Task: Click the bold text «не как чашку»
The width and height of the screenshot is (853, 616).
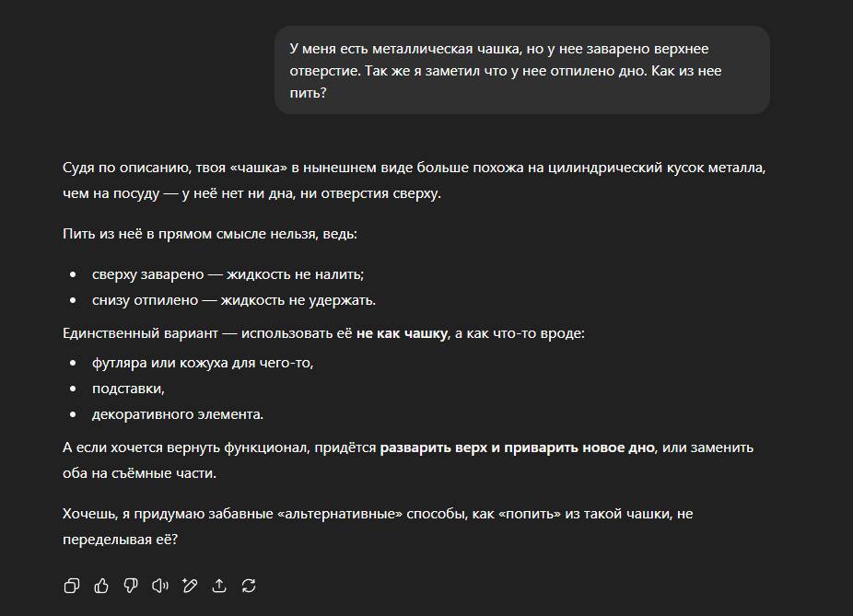Action: pyautogui.click(x=402, y=333)
